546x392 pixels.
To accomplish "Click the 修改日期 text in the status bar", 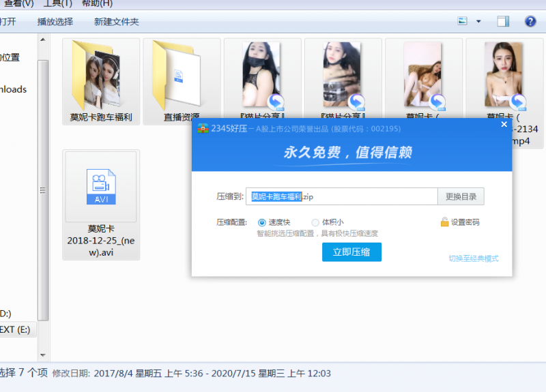I will point(71,374).
